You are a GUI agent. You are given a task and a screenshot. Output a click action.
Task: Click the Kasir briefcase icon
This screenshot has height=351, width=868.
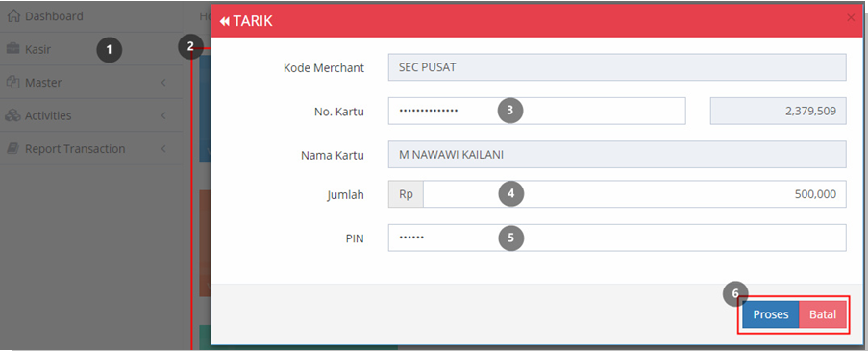13,49
